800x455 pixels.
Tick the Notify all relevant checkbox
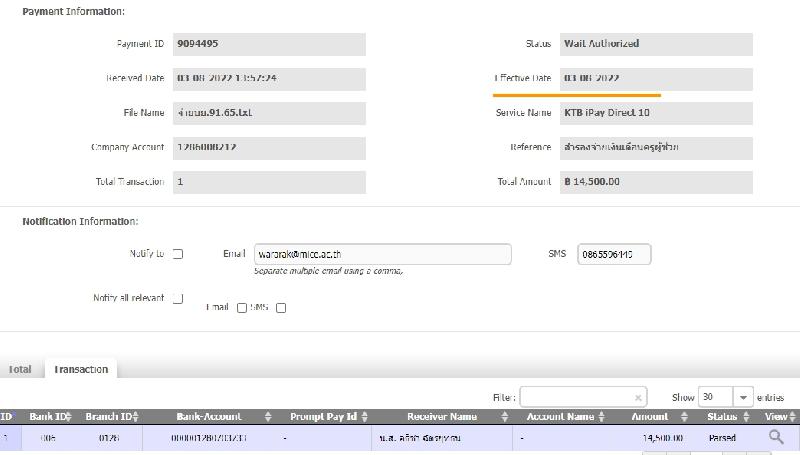coord(178,298)
